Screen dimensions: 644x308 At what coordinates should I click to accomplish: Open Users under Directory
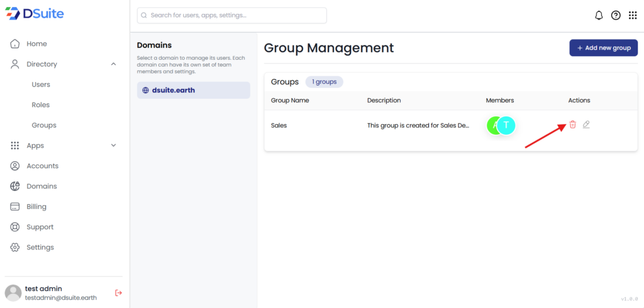tap(41, 84)
